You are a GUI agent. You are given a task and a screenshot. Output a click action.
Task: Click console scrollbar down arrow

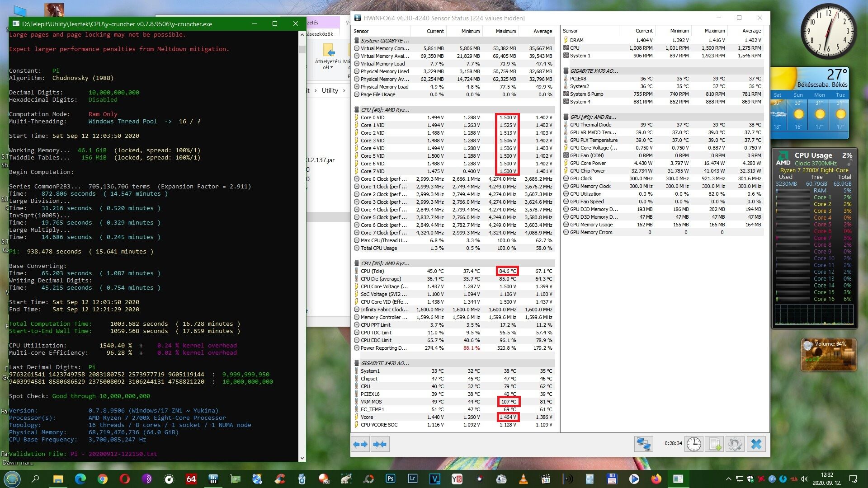coord(302,458)
